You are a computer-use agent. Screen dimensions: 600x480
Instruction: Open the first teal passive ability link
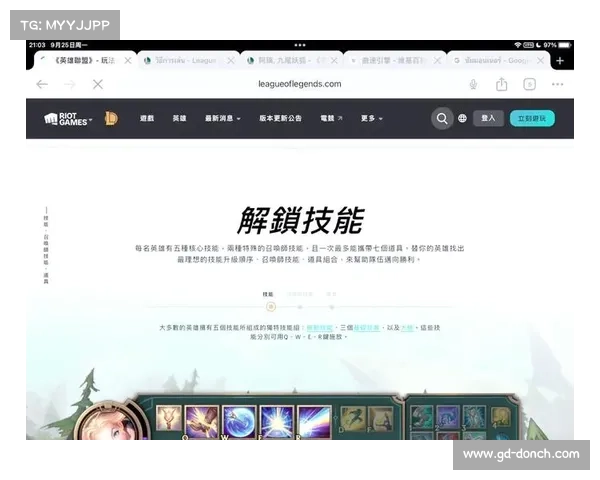click(320, 328)
